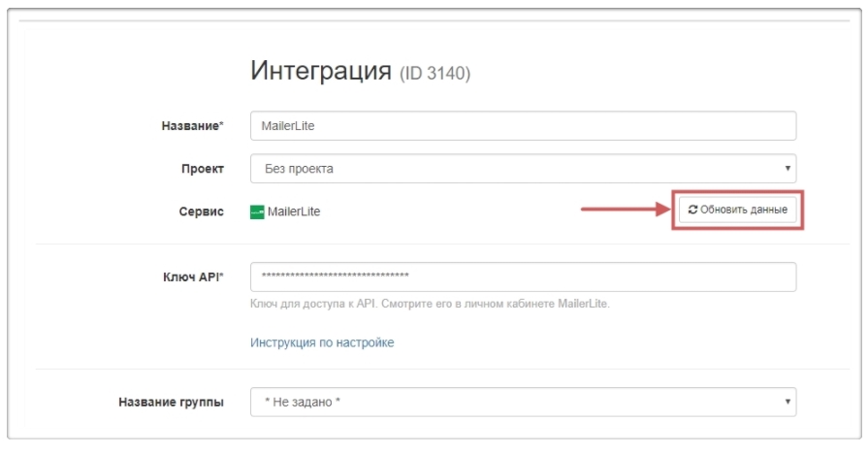
Task: Click the Интеграция page heading
Action: coord(321,71)
